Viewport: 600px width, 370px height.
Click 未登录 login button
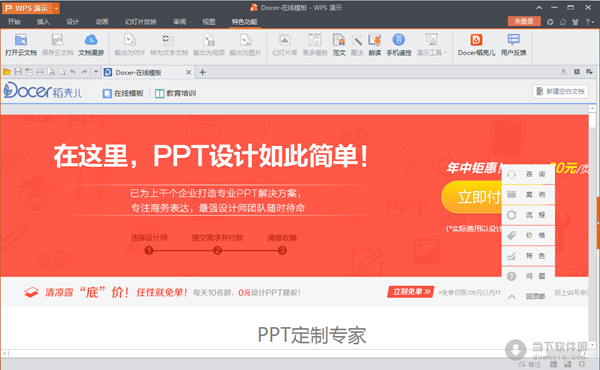[x=524, y=21]
